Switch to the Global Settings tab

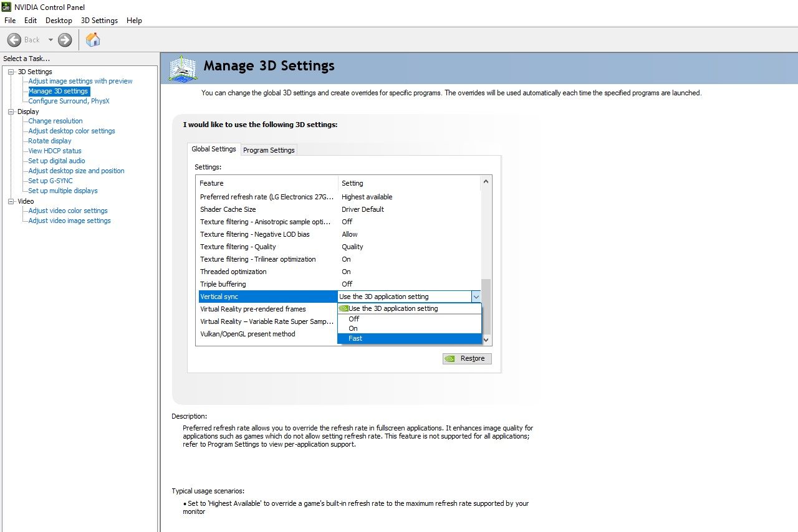point(214,149)
